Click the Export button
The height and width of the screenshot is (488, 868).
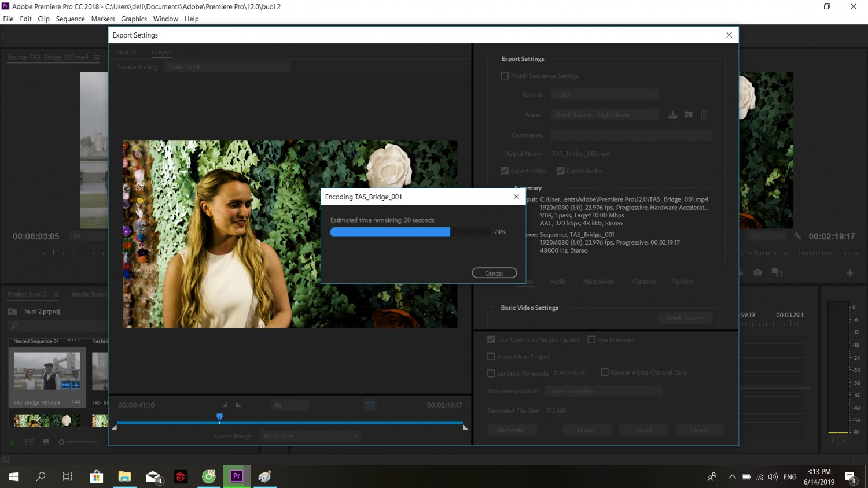point(643,430)
